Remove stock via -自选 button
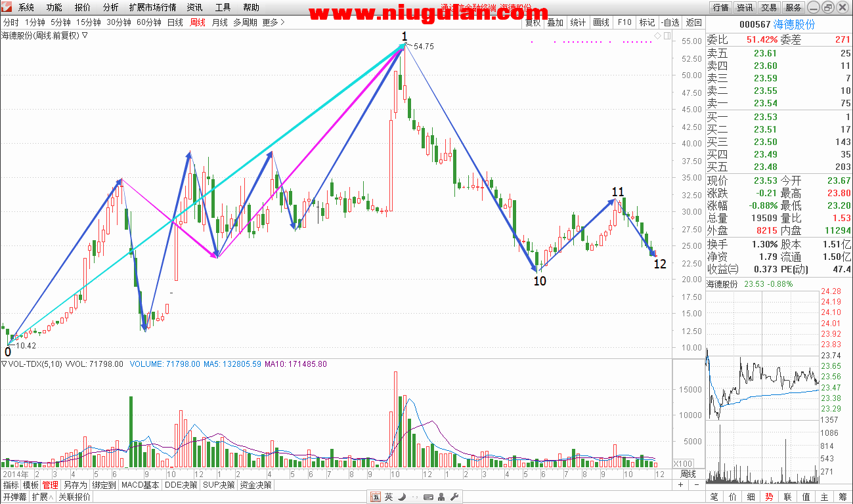Screen dimensions: 853x504 click(670, 22)
